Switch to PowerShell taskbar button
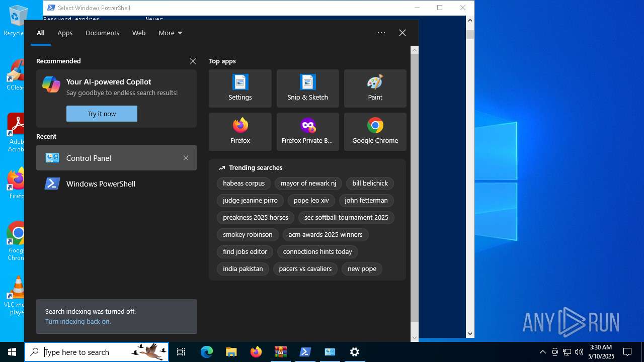The height and width of the screenshot is (362, 644). (x=305, y=352)
